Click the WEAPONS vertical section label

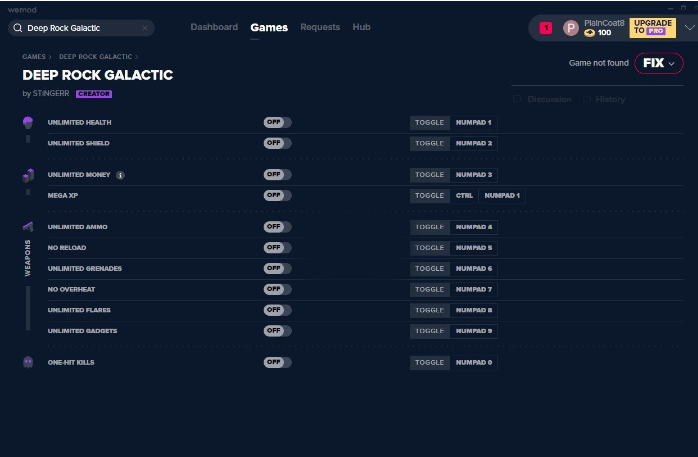[x=28, y=258]
